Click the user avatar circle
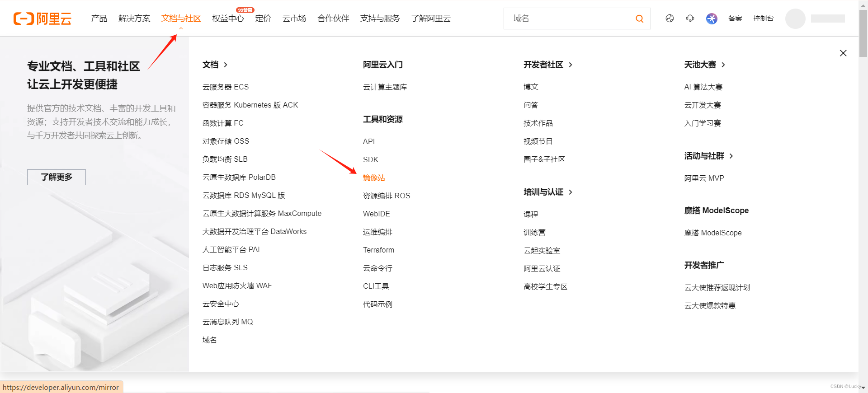The image size is (868, 393). point(795,19)
